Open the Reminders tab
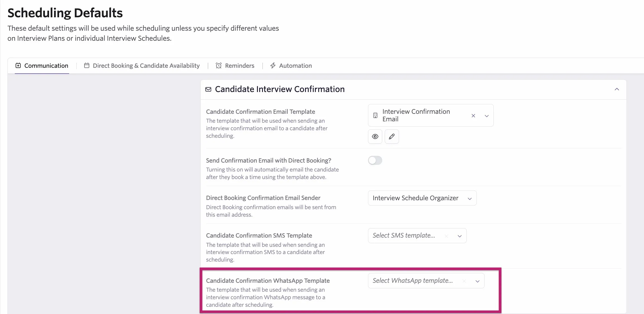The image size is (644, 314). [x=235, y=66]
